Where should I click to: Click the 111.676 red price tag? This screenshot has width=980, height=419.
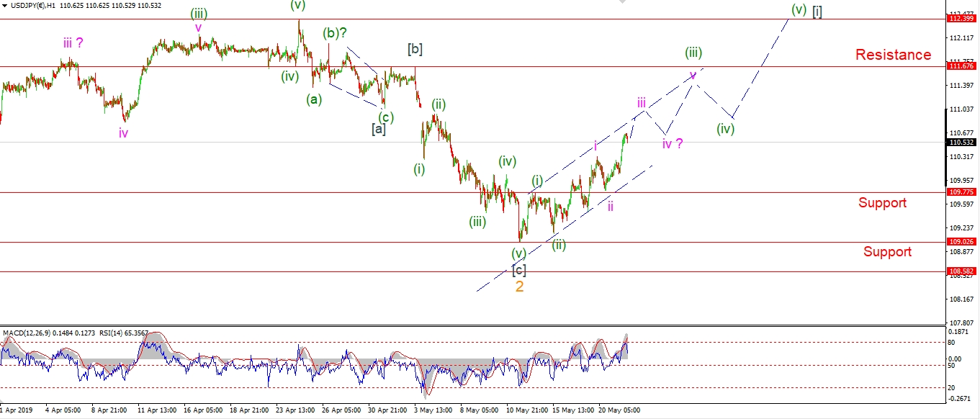point(963,66)
